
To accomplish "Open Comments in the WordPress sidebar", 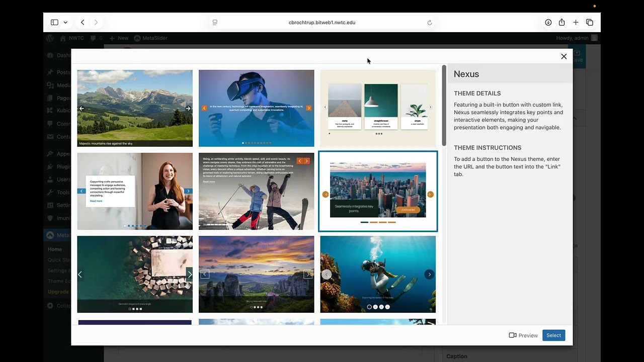I will point(57,124).
